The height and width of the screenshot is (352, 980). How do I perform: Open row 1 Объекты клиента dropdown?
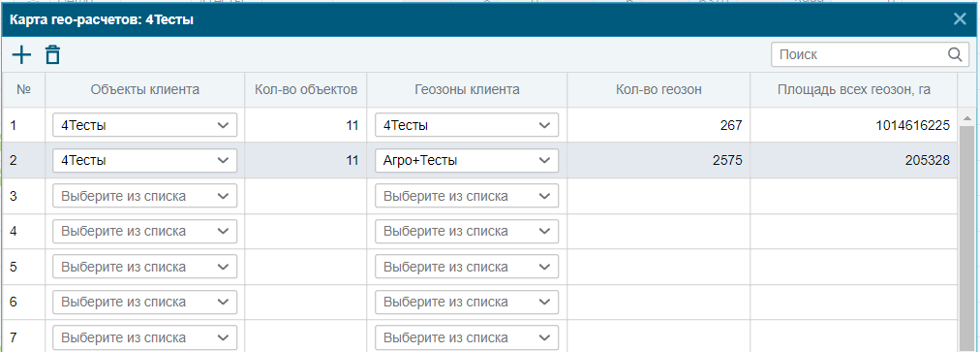tap(145, 125)
